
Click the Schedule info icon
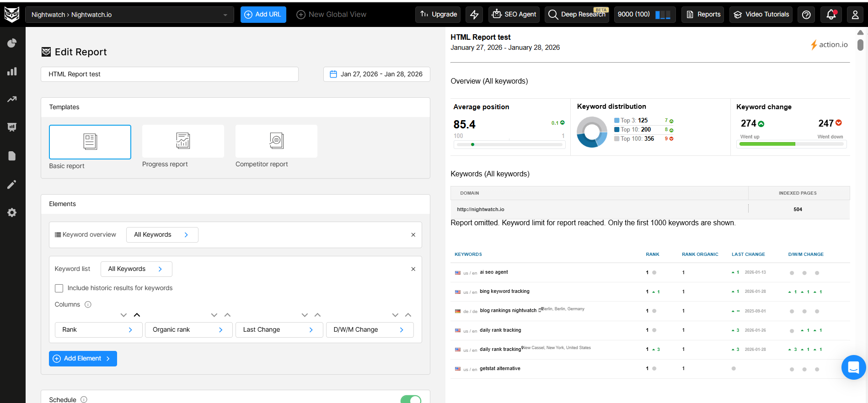point(84,399)
